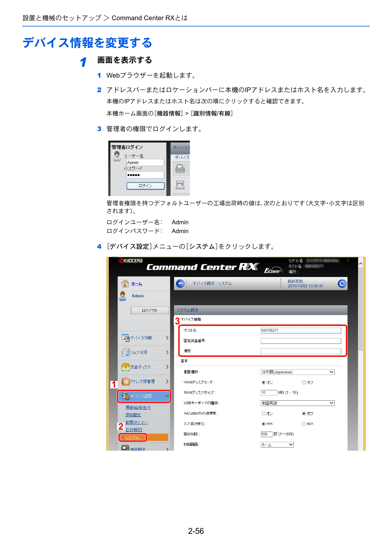Click the デバイス設定 gear icon
Screen dimensions: 392x555
point(125,396)
